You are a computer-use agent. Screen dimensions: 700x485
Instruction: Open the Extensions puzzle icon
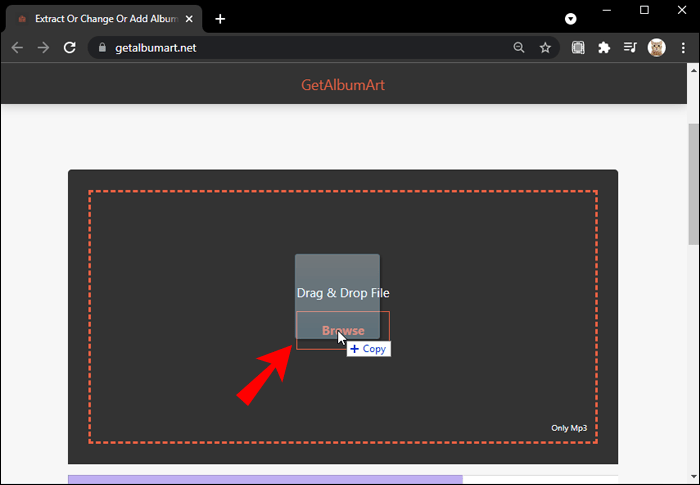tap(604, 48)
